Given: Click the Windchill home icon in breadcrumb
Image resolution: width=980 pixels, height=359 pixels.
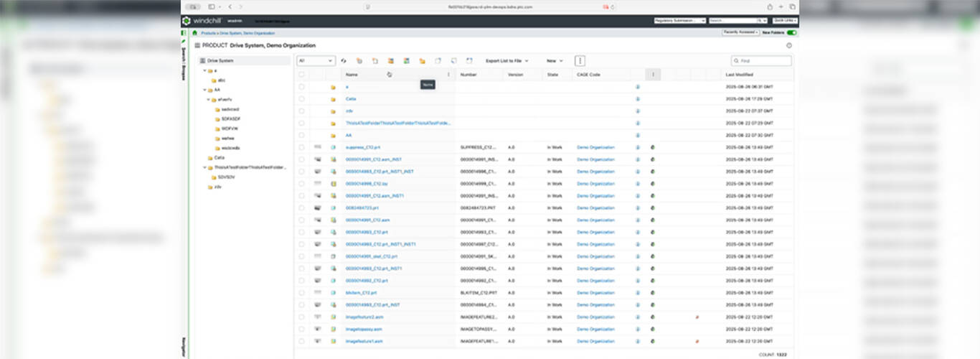Looking at the screenshot, I should point(194,32).
